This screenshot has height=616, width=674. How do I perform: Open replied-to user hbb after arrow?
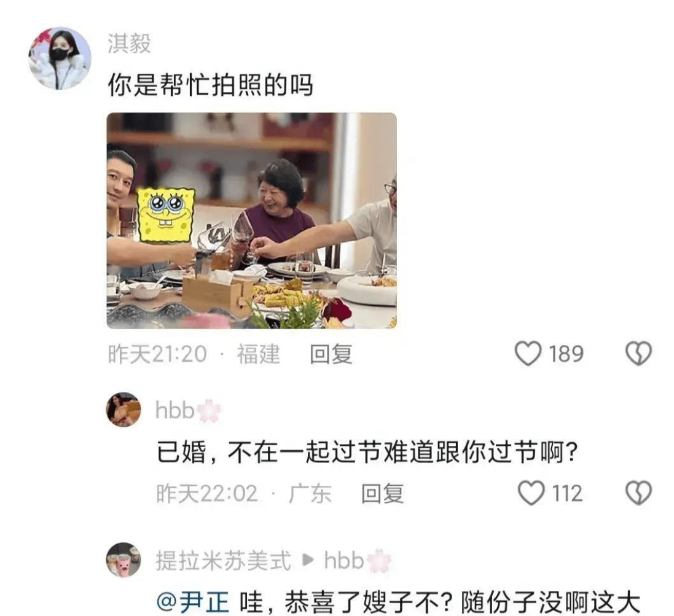(344, 561)
